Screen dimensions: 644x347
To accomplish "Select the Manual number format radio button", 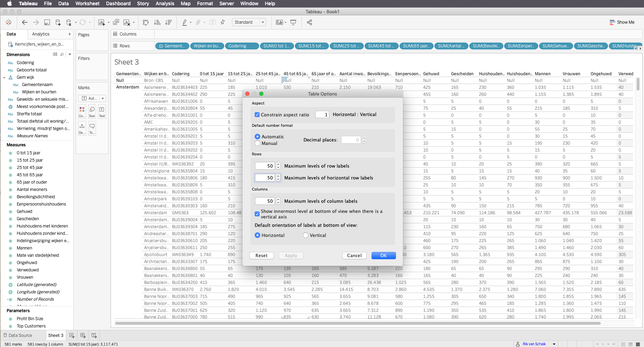I will (257, 143).
